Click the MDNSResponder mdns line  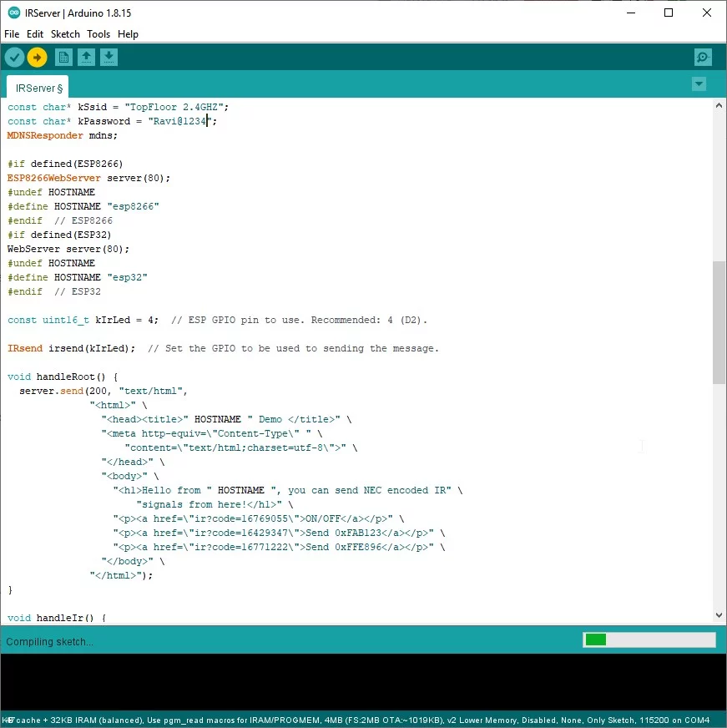coord(63,135)
